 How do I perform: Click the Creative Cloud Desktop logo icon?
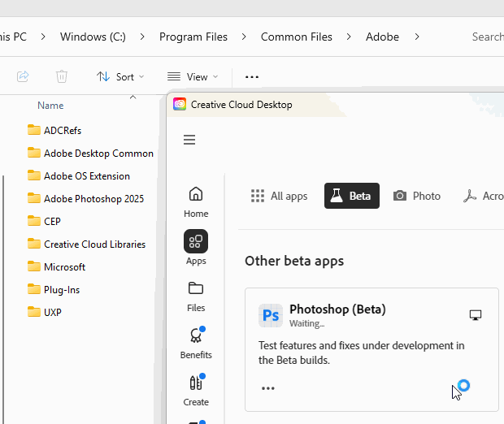(180, 105)
